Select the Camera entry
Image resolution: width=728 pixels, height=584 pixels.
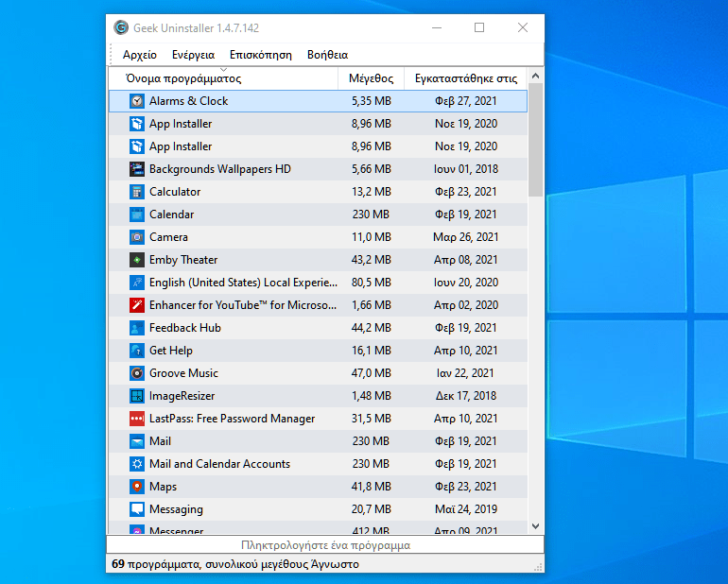(318, 237)
